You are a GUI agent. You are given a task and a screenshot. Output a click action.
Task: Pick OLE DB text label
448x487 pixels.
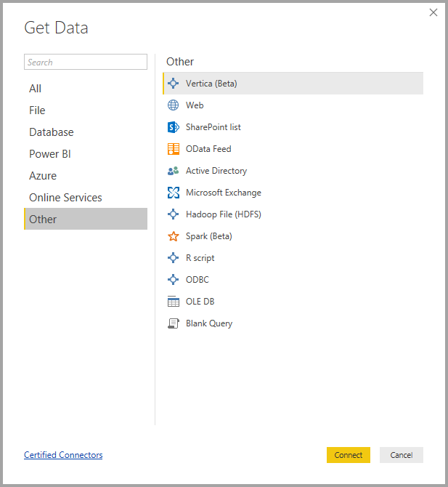click(200, 301)
